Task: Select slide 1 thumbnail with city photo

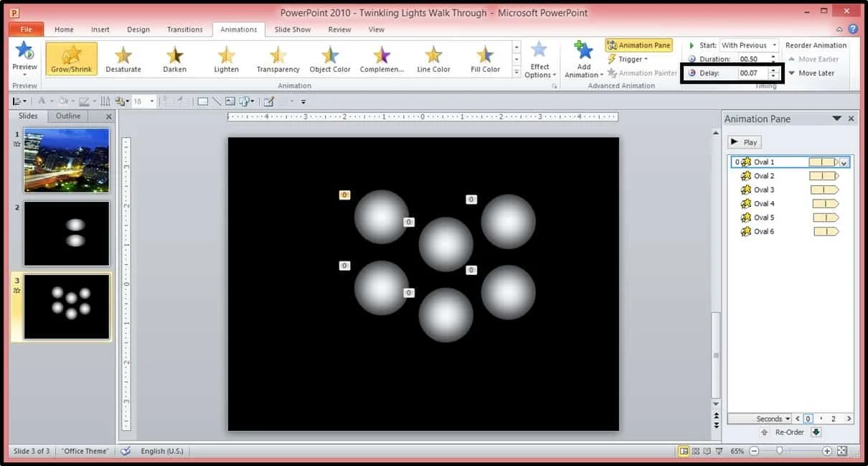Action: click(67, 160)
